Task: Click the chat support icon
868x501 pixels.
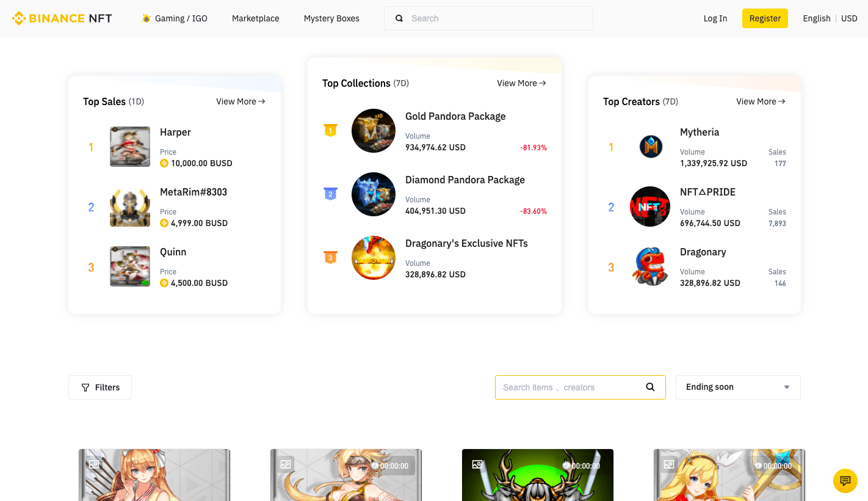Action: click(x=845, y=481)
